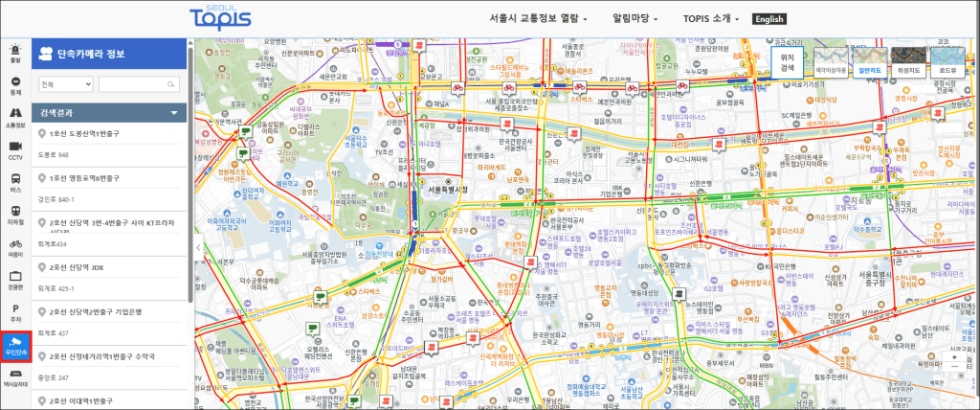Click the search magnifier in camera search box
Image resolution: width=980 pixels, height=410 pixels.
point(172,84)
